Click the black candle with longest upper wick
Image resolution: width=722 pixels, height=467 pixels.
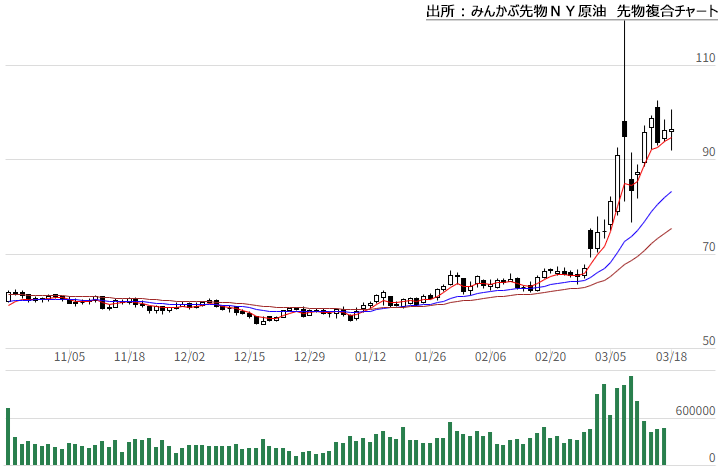[624, 128]
